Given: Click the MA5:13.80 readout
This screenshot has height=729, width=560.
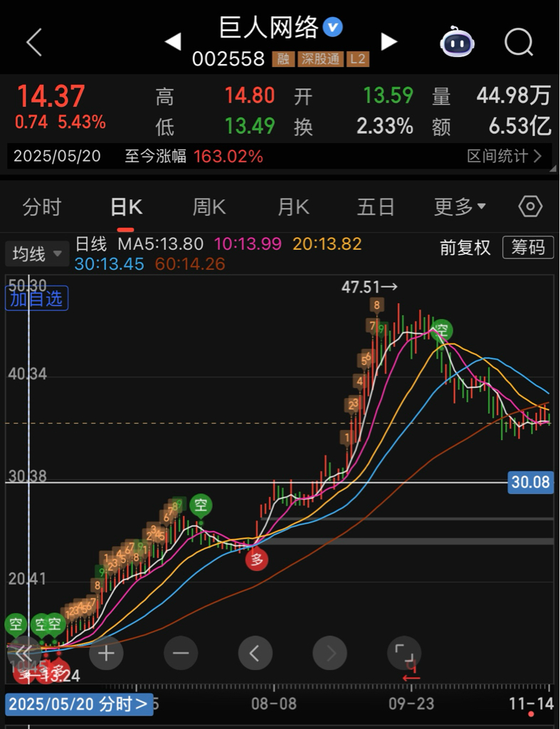Looking at the screenshot, I should pyautogui.click(x=160, y=243).
